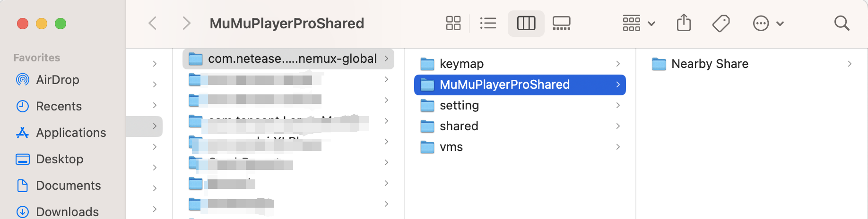868x219 pixels.
Task: Expand the keymap row chevron
Action: click(618, 64)
